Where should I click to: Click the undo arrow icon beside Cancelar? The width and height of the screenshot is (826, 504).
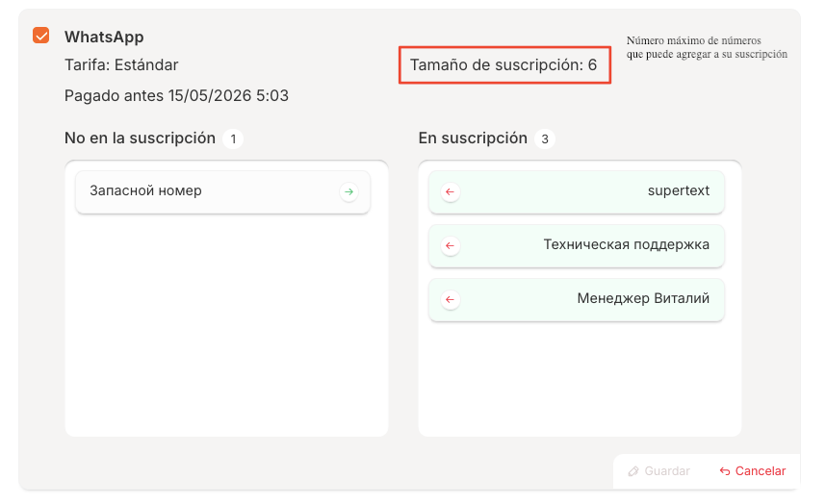[x=725, y=471]
